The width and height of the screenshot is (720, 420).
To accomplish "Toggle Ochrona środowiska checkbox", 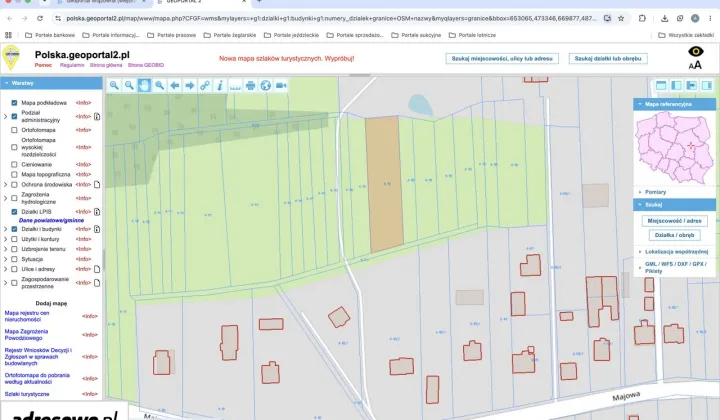I will [14, 185].
